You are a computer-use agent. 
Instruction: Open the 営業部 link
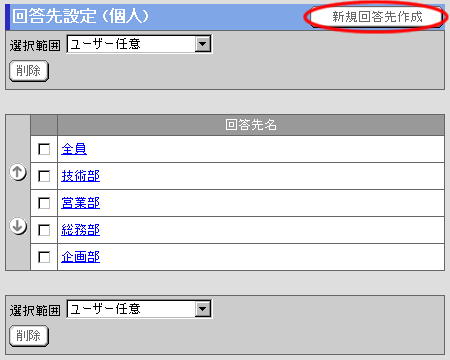tap(80, 203)
